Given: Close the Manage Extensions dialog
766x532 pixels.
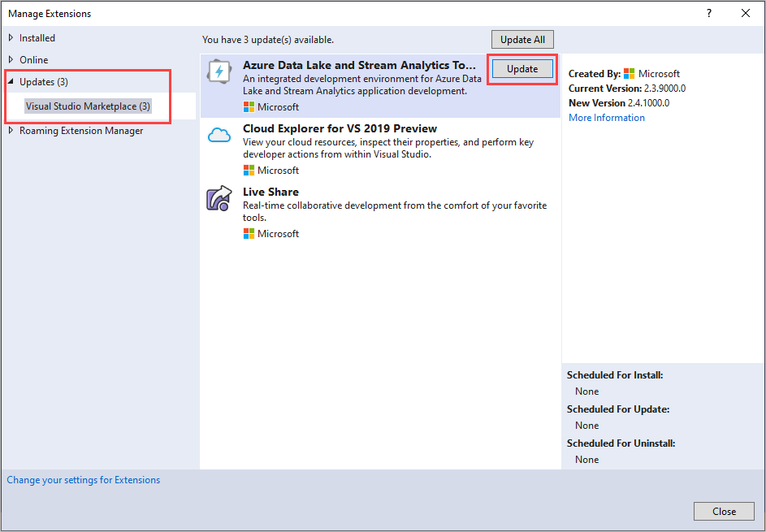Looking at the screenshot, I should (723, 511).
